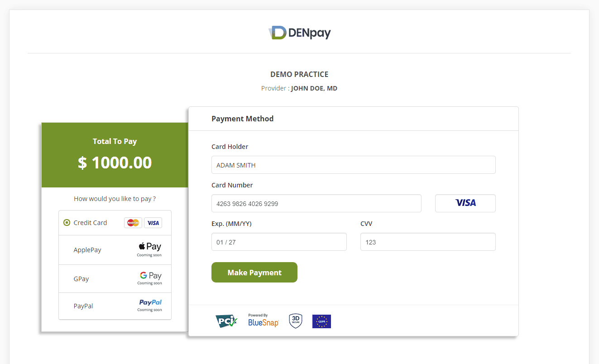Click the 3D Secure shield badge
Screen dimensions: 599x364
(x=296, y=321)
